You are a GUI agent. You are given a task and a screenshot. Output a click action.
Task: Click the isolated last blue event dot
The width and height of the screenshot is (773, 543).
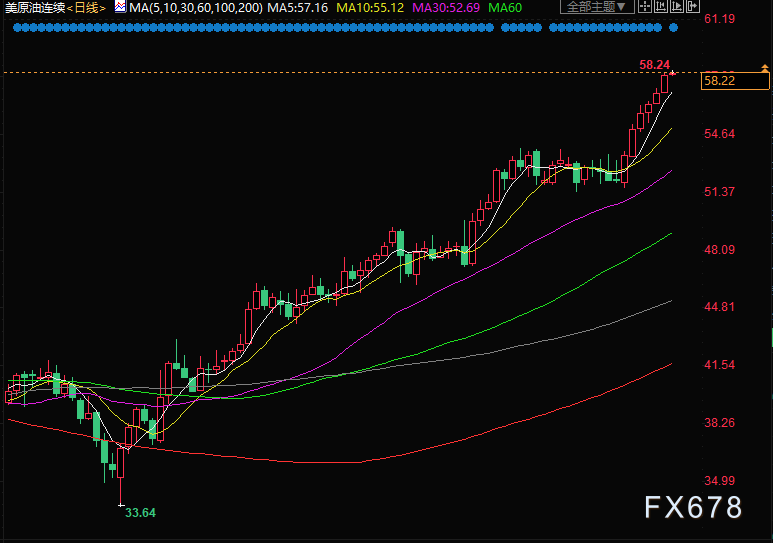(x=673, y=28)
